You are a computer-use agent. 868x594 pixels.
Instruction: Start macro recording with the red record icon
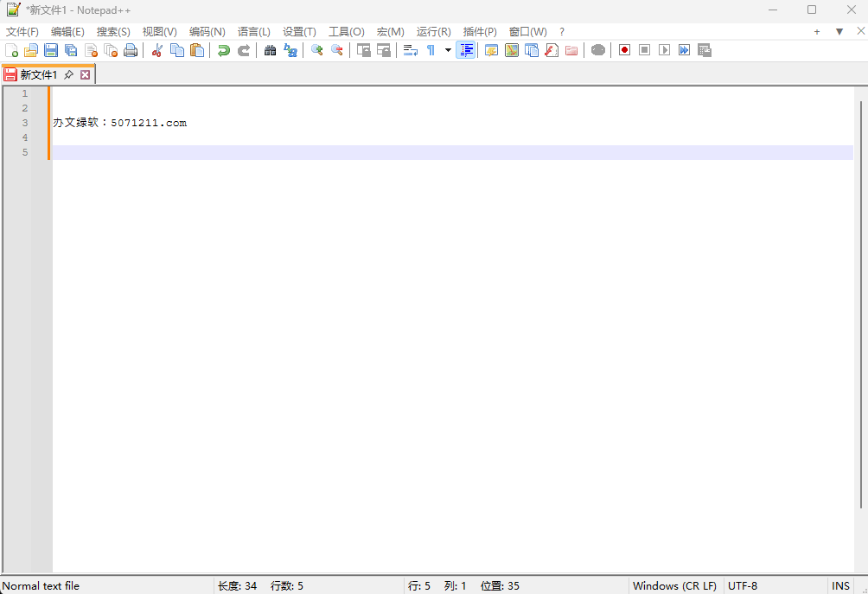pyautogui.click(x=623, y=50)
